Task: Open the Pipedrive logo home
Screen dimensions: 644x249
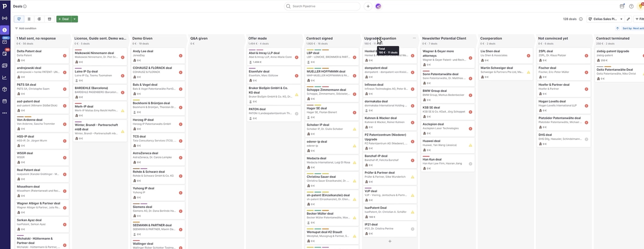Action: point(5,6)
